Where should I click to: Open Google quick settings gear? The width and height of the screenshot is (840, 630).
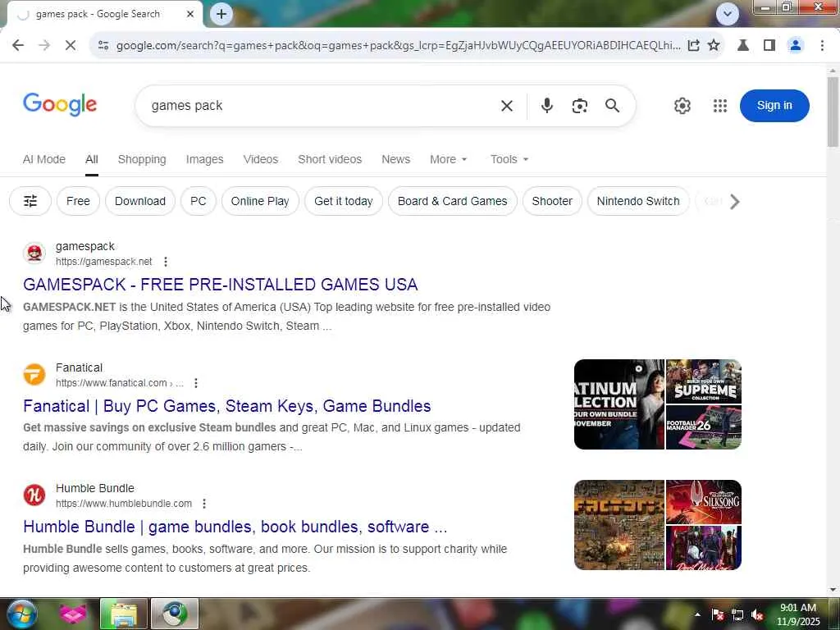[682, 106]
